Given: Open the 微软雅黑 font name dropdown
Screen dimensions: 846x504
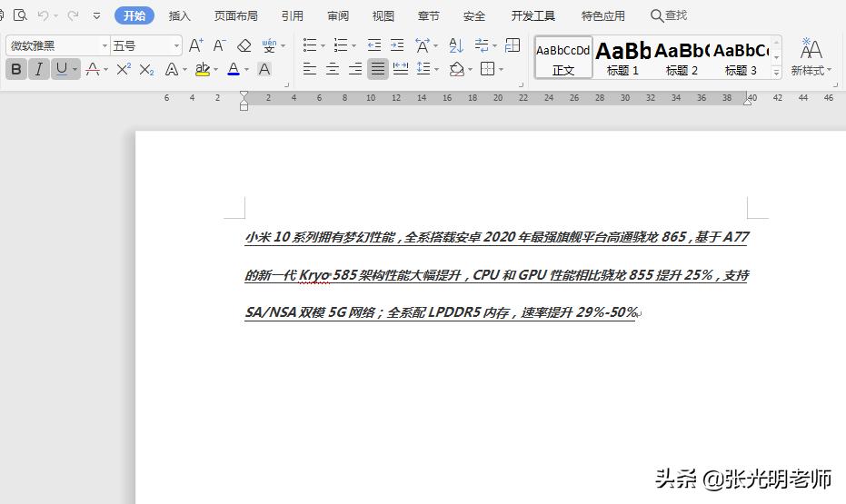Looking at the screenshot, I should [105, 45].
